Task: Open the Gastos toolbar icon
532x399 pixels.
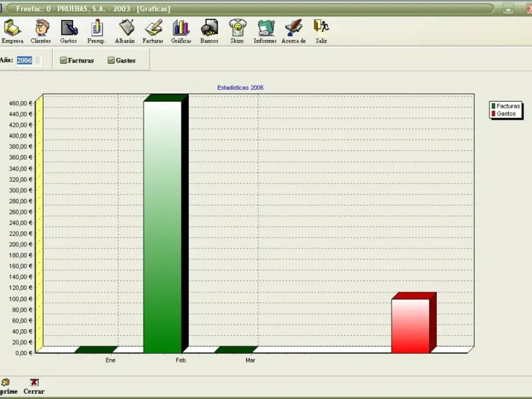Action: [x=68, y=31]
